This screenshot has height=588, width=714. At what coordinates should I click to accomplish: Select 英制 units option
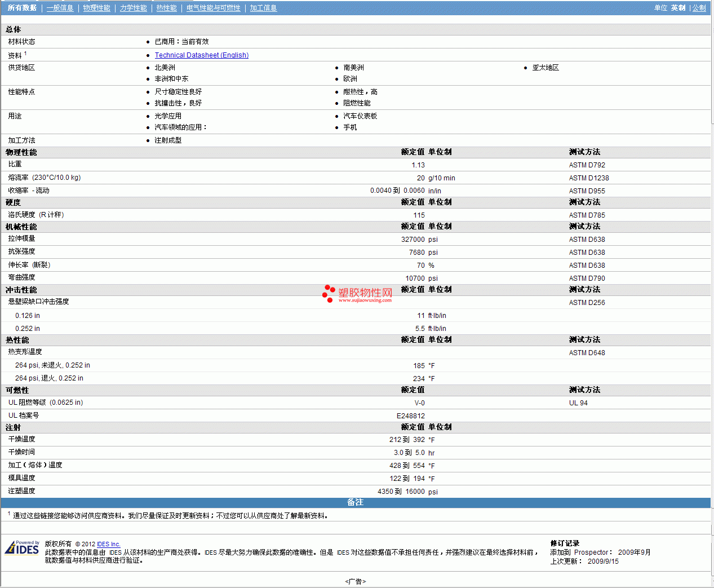point(678,8)
